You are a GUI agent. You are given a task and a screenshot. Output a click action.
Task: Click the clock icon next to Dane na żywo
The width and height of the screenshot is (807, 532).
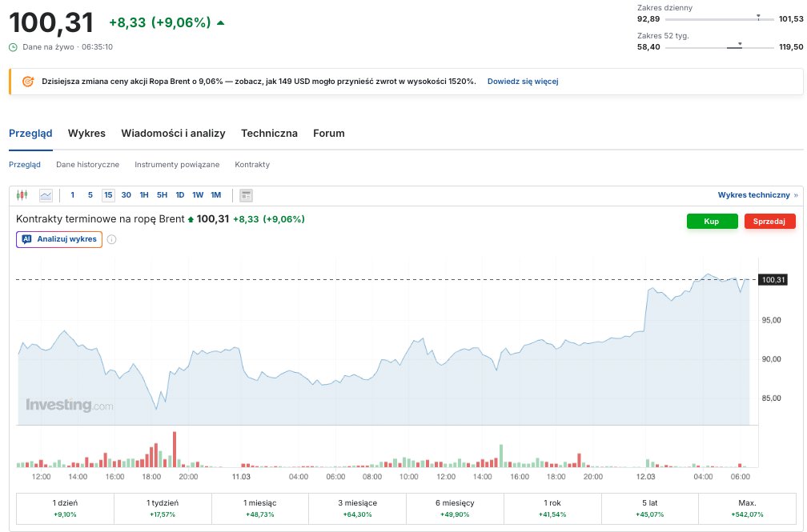[14, 47]
